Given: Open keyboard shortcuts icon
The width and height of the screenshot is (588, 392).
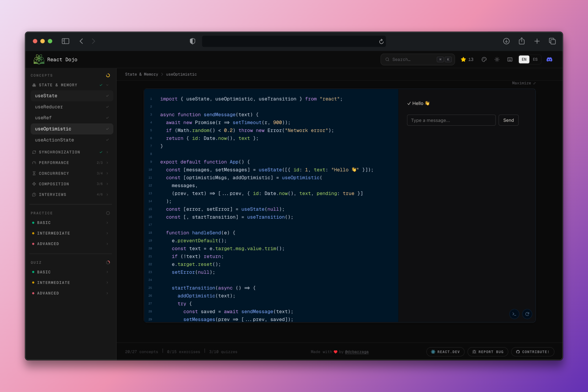Looking at the screenshot, I should pos(510,59).
